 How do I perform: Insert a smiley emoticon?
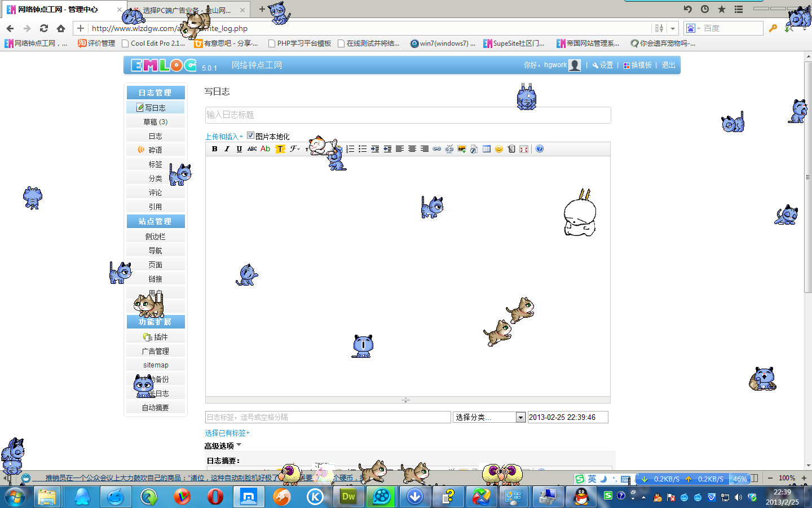coord(499,149)
